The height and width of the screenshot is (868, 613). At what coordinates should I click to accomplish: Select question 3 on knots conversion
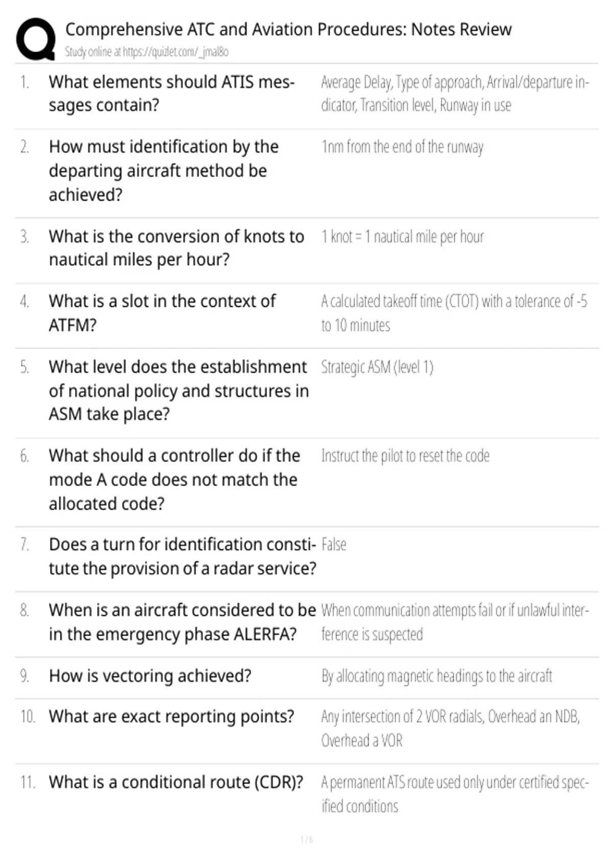coord(176,248)
